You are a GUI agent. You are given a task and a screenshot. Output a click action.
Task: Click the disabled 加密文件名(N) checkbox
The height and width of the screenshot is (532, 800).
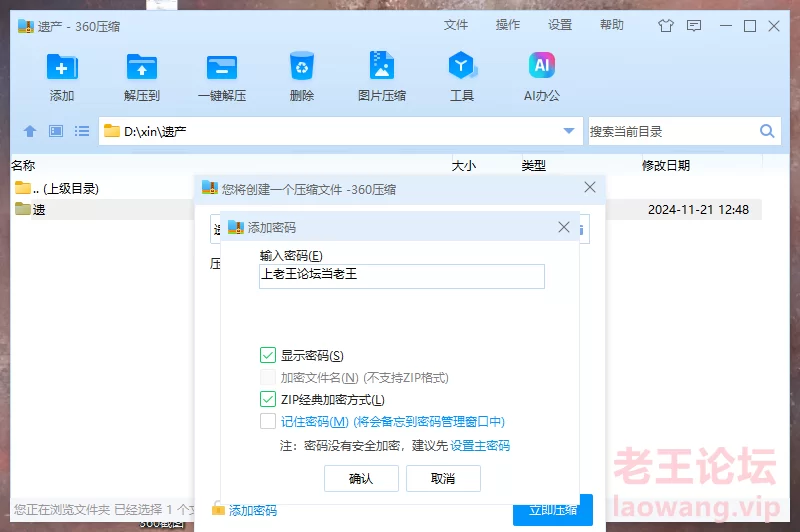click(x=268, y=377)
